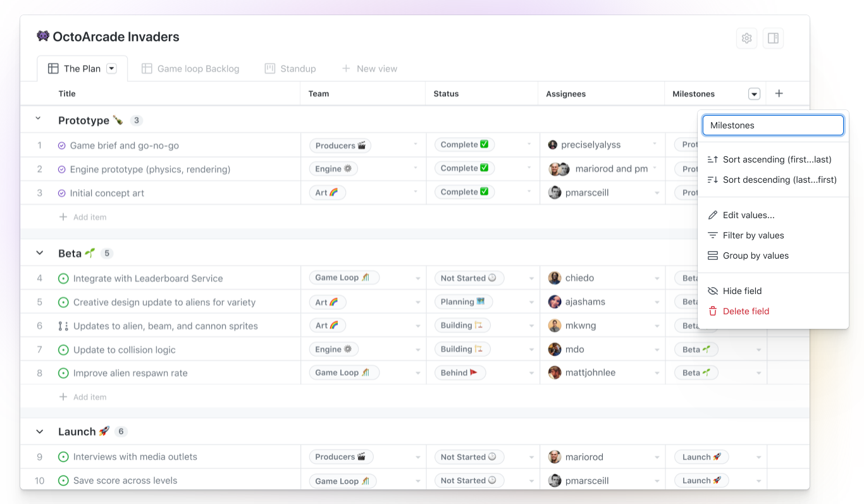Screen dimensions: 864x504
Task: Click open issue icon of Creative design update
Action: click(63, 302)
